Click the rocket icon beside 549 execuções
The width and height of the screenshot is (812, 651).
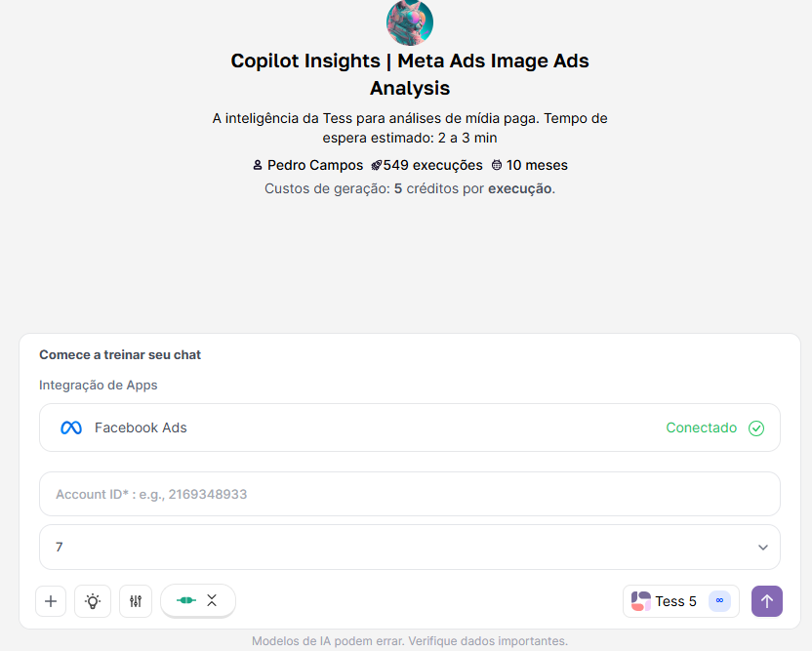coord(377,165)
